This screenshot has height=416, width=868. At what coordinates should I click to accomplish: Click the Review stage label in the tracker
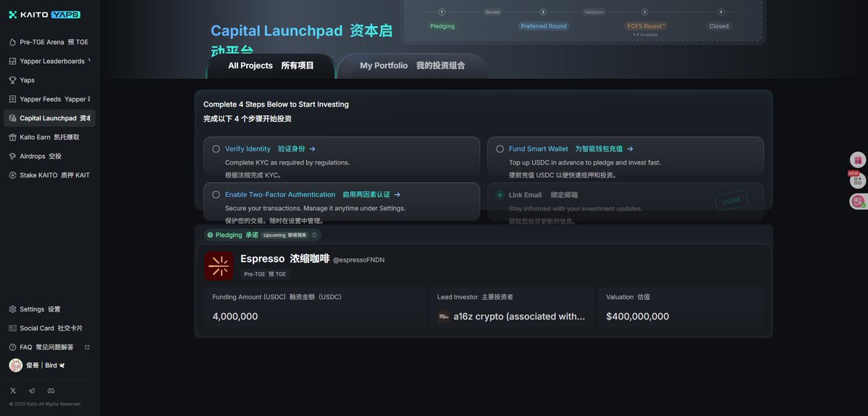pyautogui.click(x=492, y=12)
